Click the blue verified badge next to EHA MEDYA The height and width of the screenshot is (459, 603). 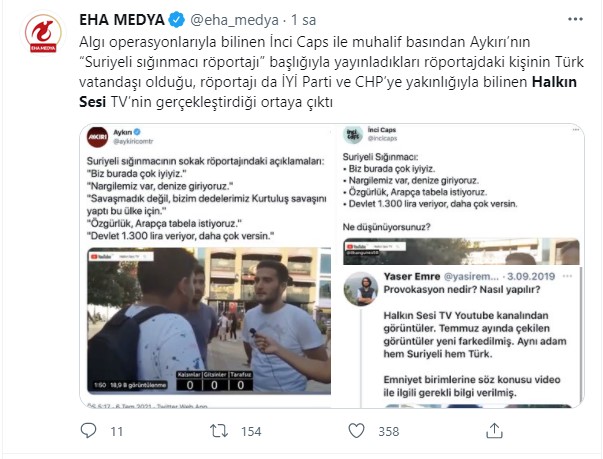pyautogui.click(x=177, y=20)
